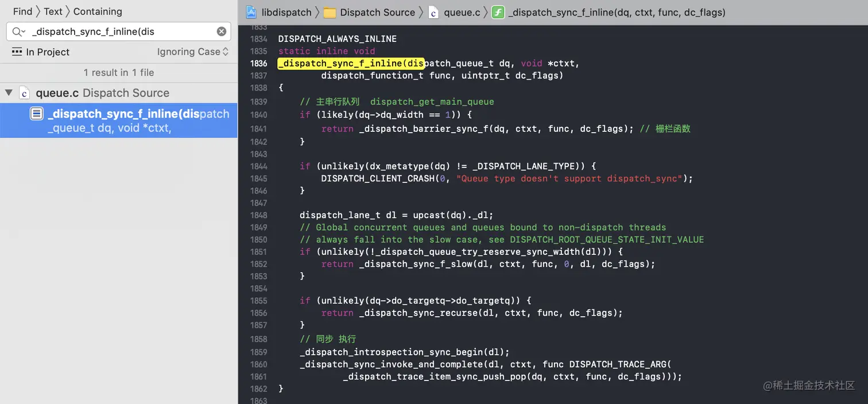Viewport: 868px width, 404px height.
Task: Click the Find breadcrumb
Action: coord(23,11)
